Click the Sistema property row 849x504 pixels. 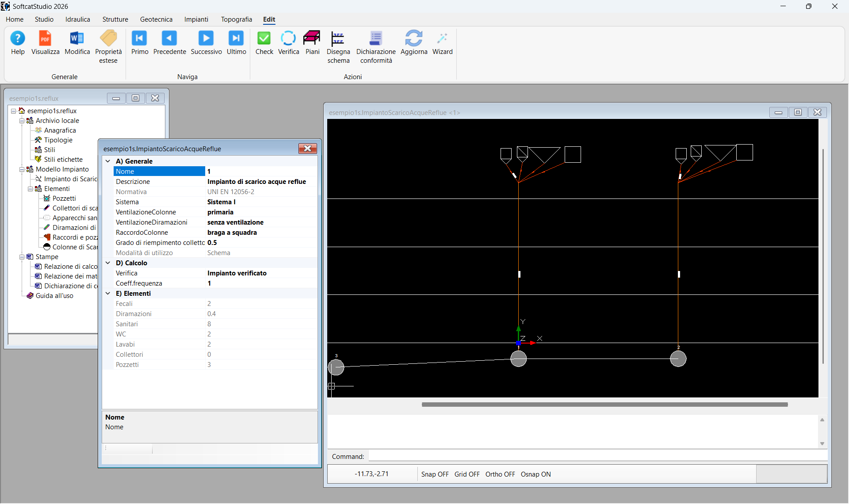click(215, 202)
